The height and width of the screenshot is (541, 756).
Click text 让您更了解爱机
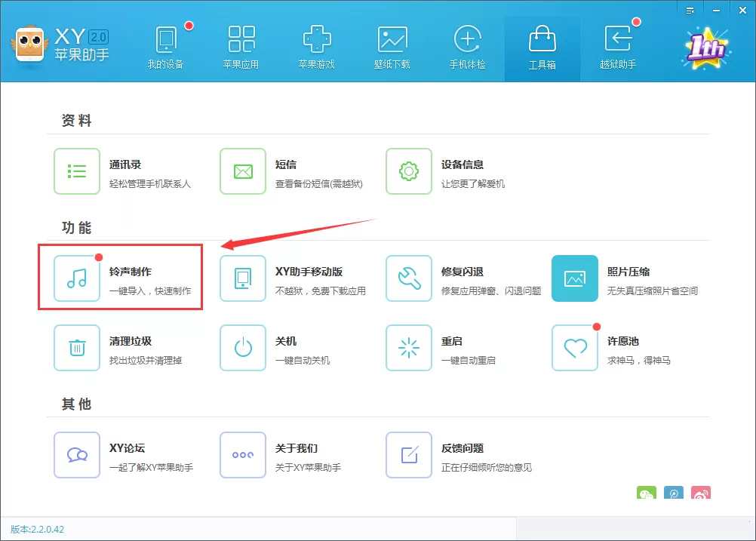point(473,183)
